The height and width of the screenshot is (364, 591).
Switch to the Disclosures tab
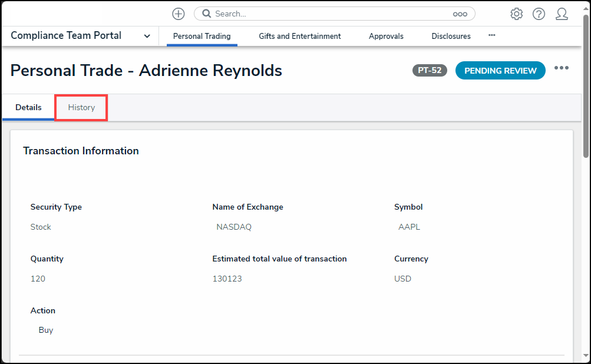tap(451, 36)
